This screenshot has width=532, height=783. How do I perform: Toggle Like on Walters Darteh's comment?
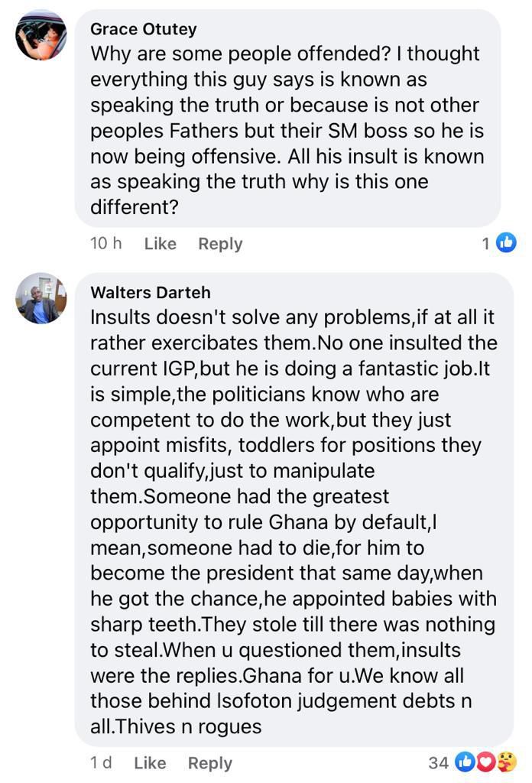pyautogui.click(x=150, y=762)
